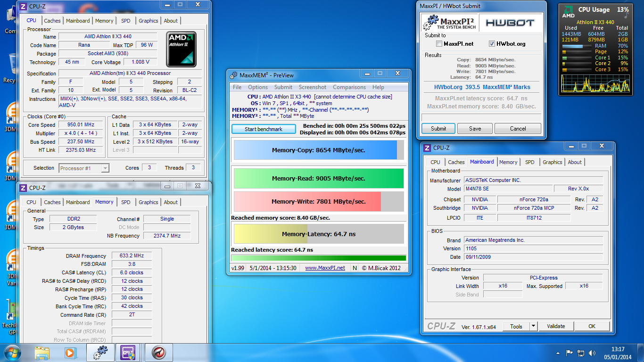644x362 pixels.
Task: Click the AMD Athlon II logo in CPU-Z
Action: point(181,49)
